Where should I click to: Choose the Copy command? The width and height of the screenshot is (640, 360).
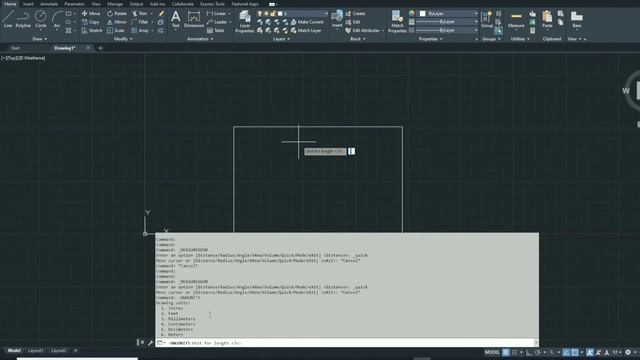point(91,22)
